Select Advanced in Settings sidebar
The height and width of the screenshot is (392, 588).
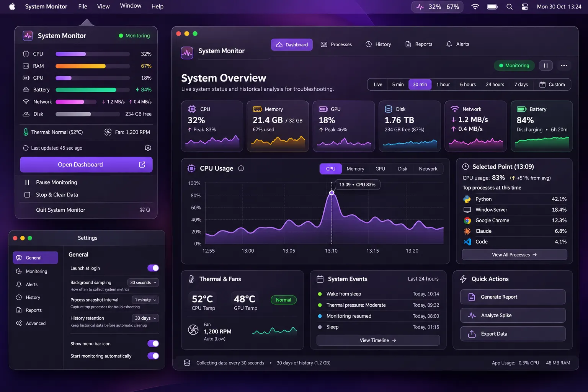click(x=35, y=323)
